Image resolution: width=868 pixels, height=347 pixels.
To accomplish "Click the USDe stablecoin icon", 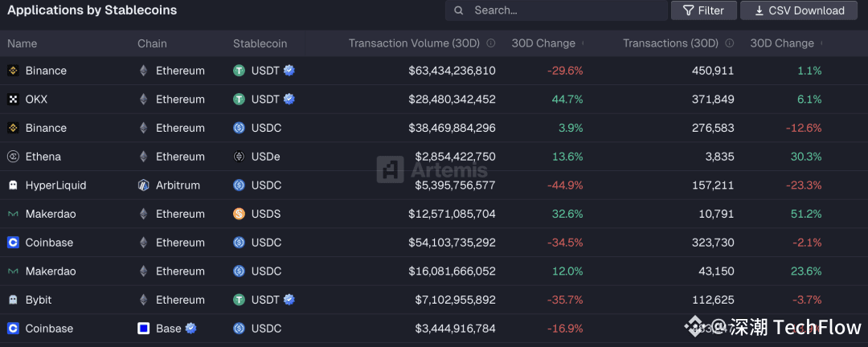I will coord(239,157).
